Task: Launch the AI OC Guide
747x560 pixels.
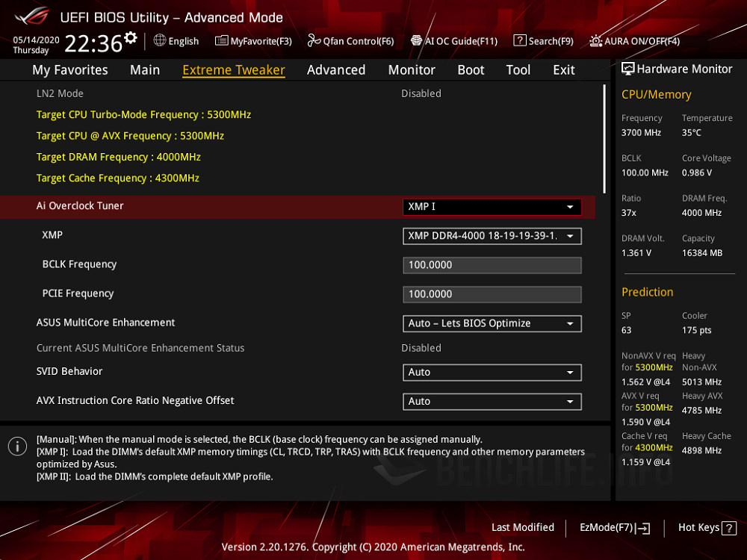Action: 454,41
